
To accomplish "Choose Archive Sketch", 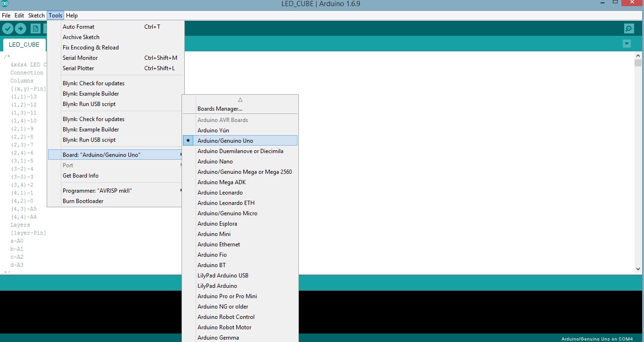I will (x=115, y=37).
